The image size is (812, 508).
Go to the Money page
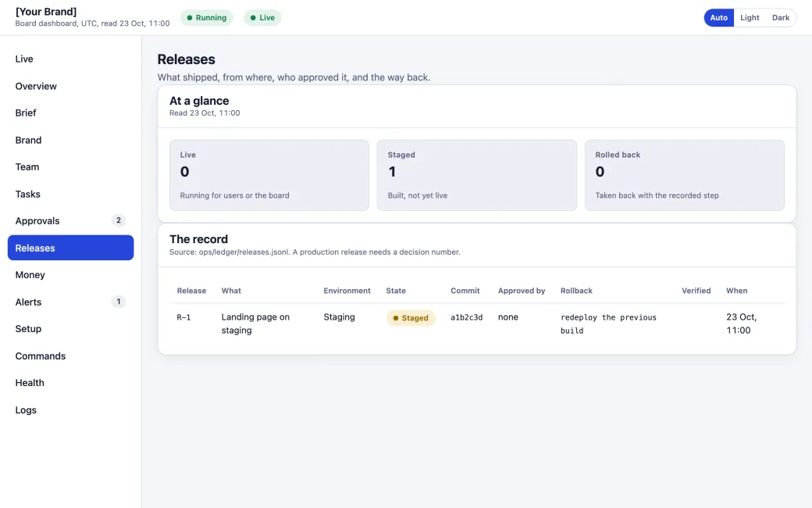click(70, 275)
